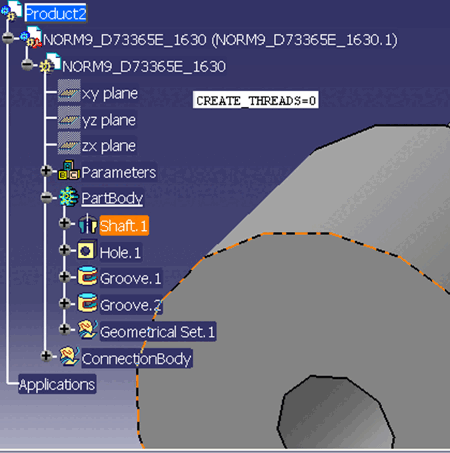Viewport: 450px width, 453px height.
Task: Collapse the PartBody node
Action: click(x=46, y=197)
